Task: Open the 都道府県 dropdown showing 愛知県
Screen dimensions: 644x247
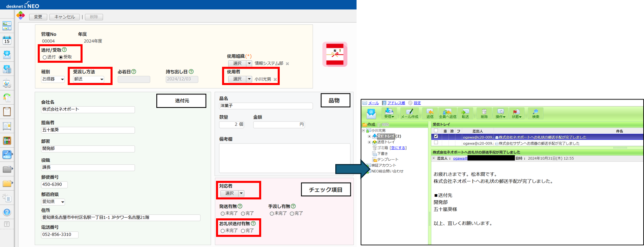Action: [53, 202]
